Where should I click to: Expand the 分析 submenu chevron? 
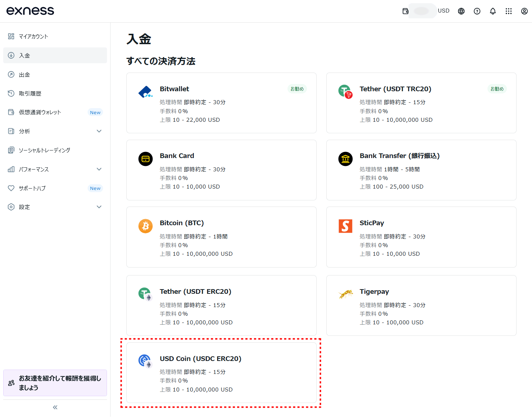pyautogui.click(x=99, y=131)
